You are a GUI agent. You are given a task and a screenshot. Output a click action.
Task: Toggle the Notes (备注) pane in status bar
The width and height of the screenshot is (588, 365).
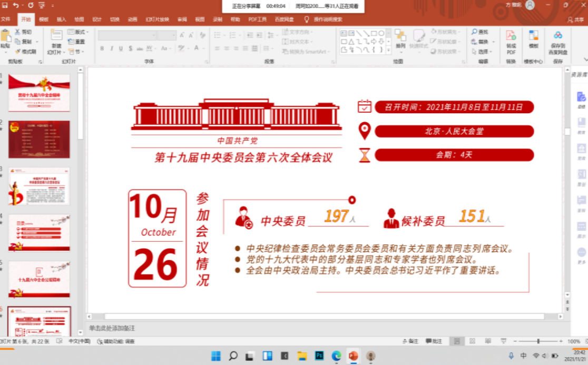coord(410,342)
